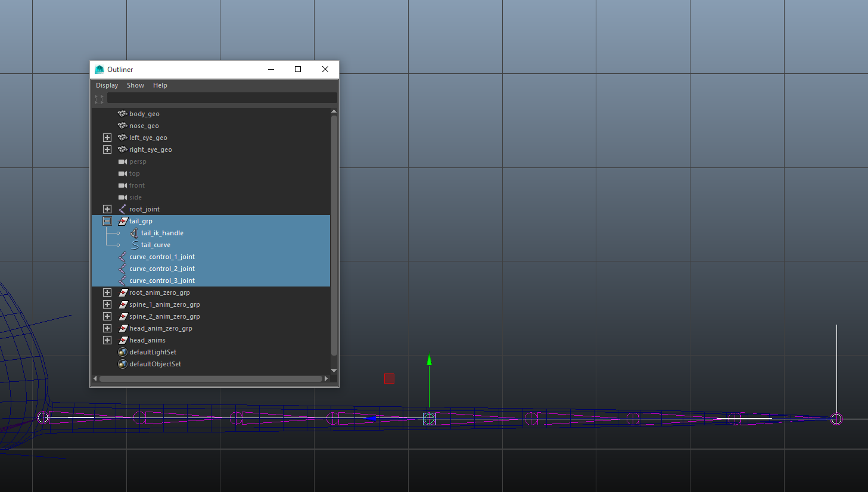Open the Outliner Help menu
This screenshot has width=868, height=492.
point(160,85)
